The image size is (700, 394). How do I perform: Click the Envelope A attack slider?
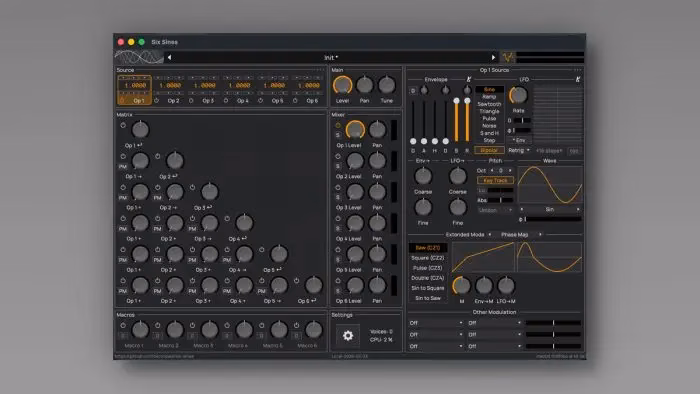pyautogui.click(x=424, y=120)
